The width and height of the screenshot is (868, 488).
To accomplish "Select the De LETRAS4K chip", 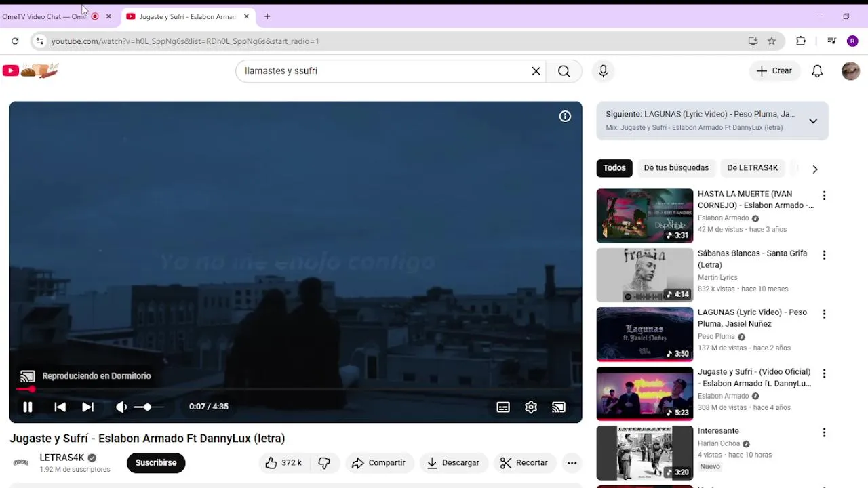I will pyautogui.click(x=752, y=168).
